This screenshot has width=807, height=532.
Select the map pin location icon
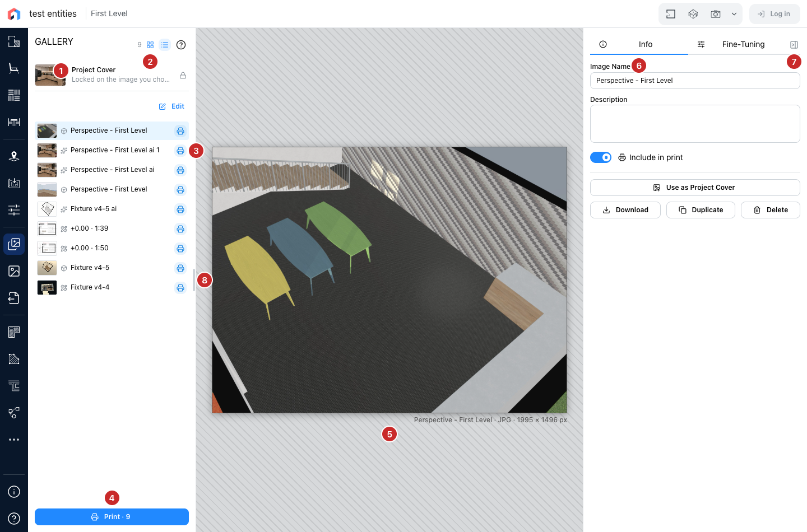point(14,156)
